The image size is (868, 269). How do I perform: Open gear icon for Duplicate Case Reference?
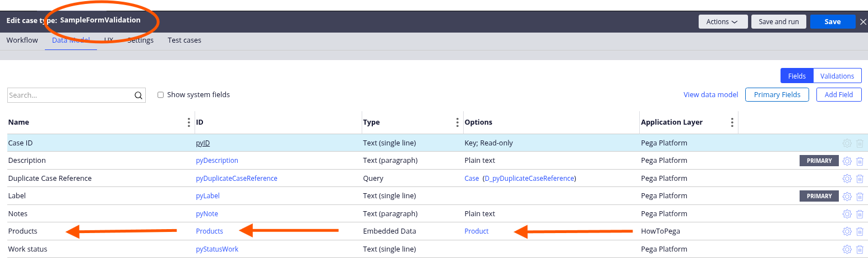point(847,179)
